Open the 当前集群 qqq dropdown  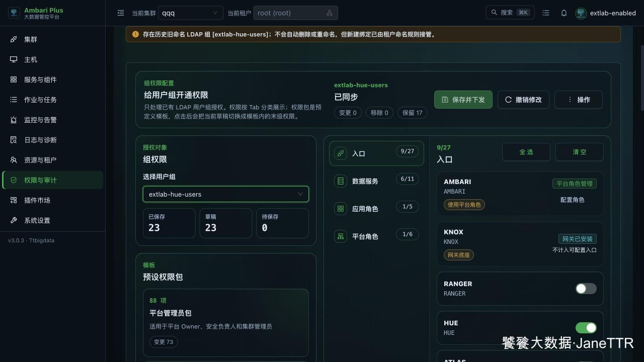pyautogui.click(x=191, y=13)
